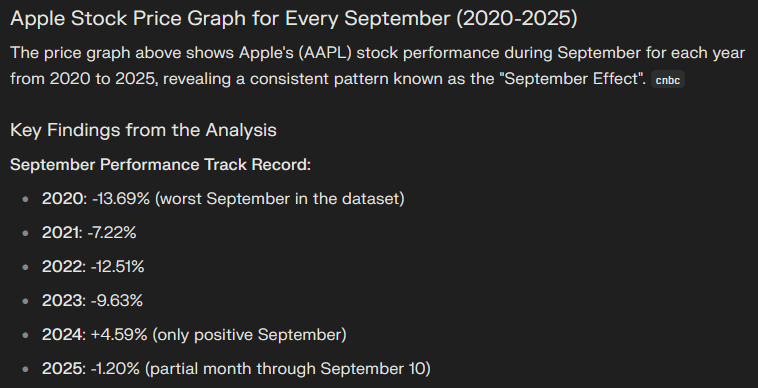Select the bold 2020 year label
This screenshot has height=388, width=758.
62,199
